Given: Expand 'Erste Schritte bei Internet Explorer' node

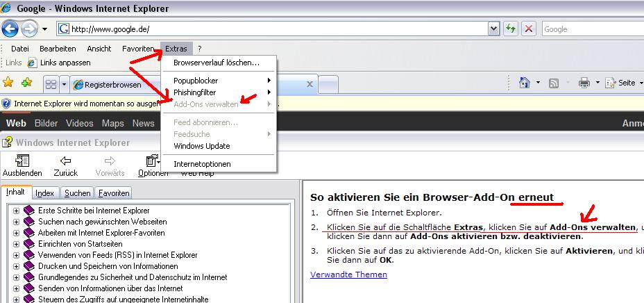Looking at the screenshot, I should click(16, 211).
